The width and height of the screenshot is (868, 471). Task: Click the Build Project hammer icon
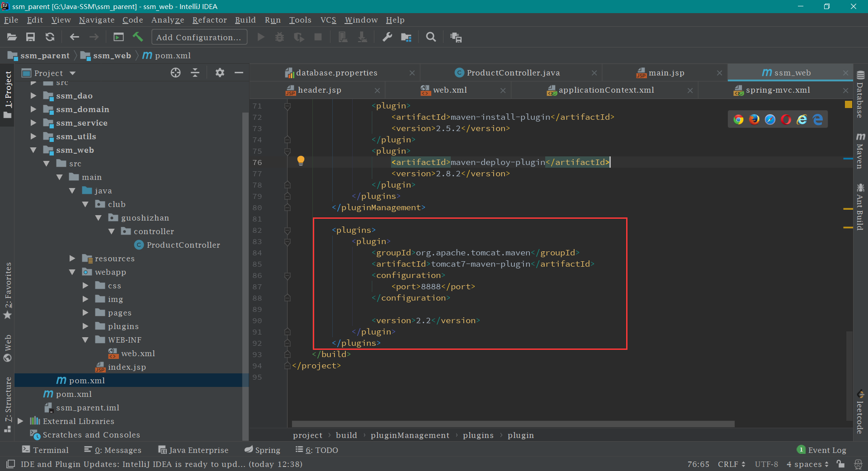[138, 37]
